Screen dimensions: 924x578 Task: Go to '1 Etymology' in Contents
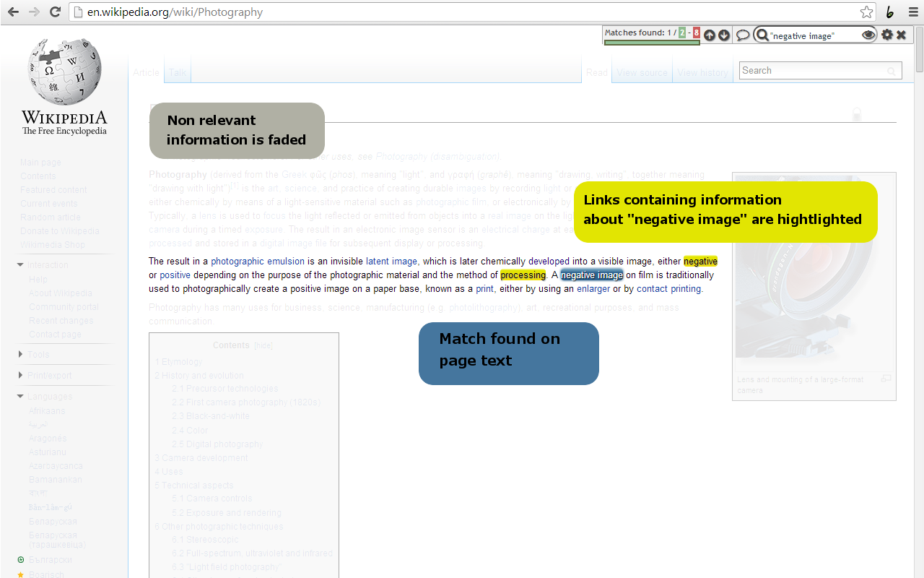pos(178,362)
